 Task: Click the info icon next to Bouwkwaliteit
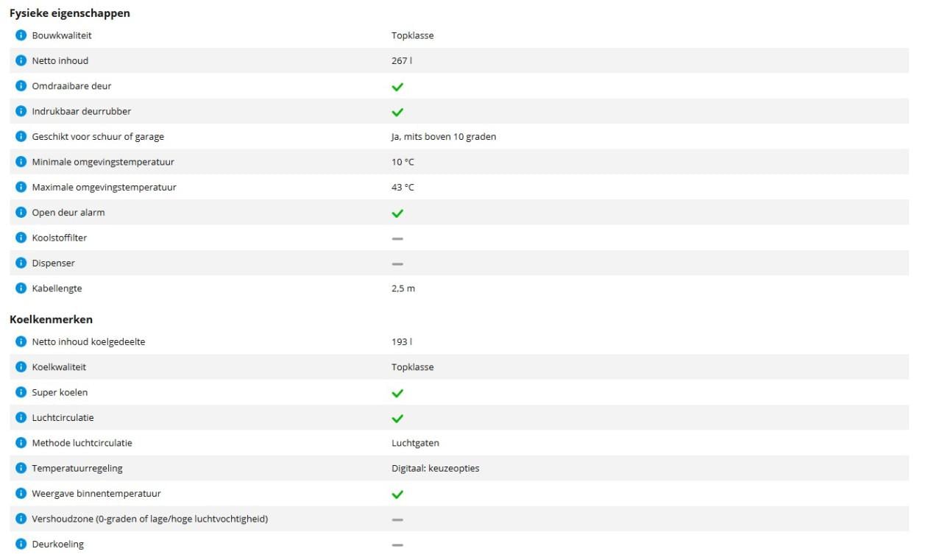(21, 35)
